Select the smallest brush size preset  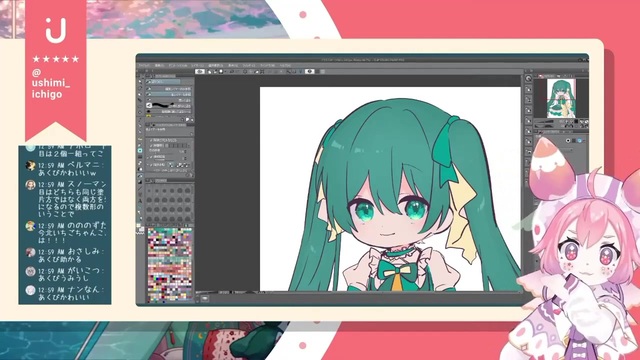(150, 191)
